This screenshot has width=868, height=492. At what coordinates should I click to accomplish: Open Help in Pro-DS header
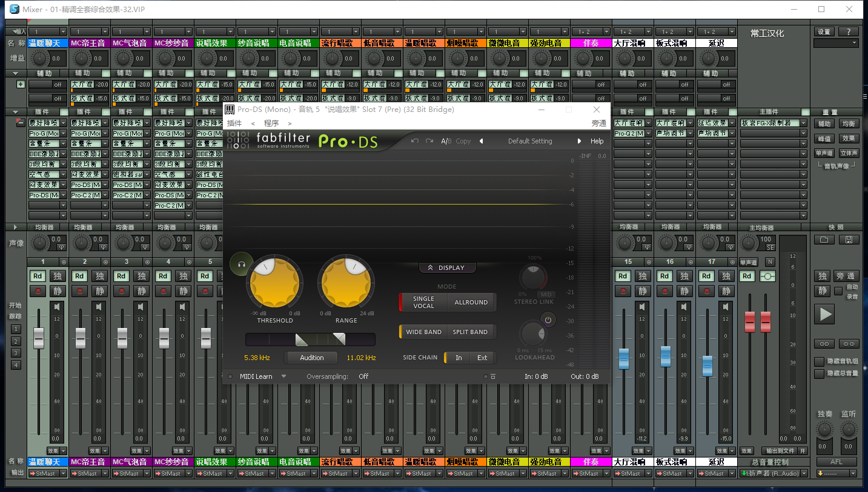coord(597,141)
